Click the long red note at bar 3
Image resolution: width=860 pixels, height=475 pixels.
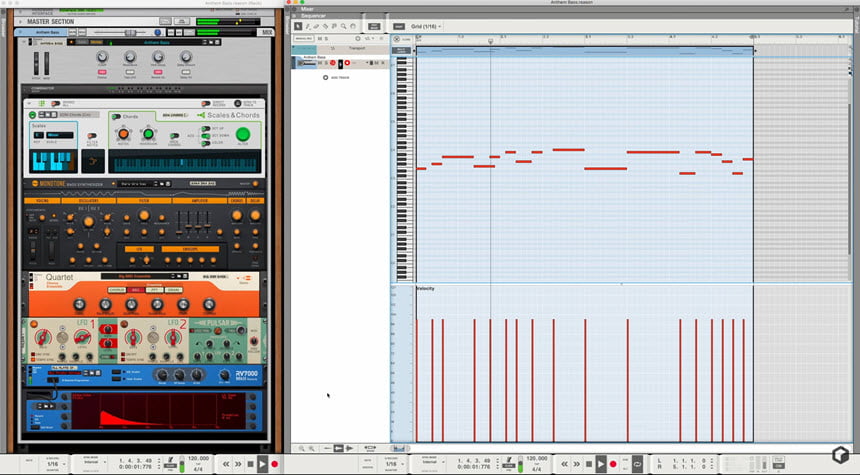point(606,168)
